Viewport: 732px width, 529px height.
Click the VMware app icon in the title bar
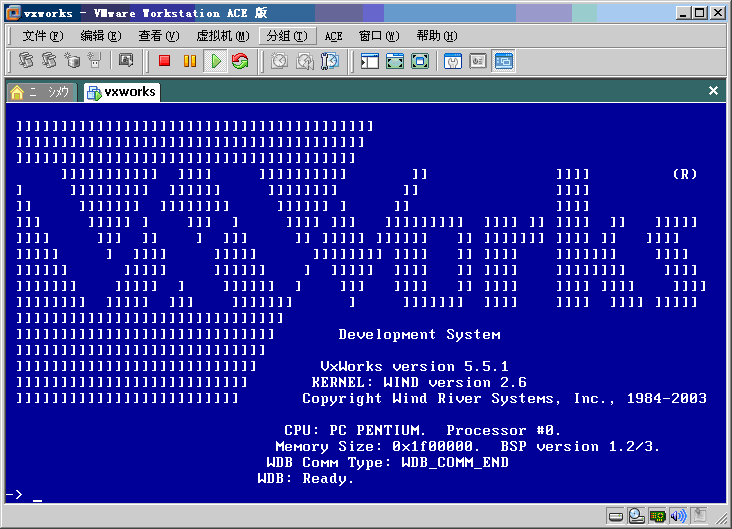13,13
